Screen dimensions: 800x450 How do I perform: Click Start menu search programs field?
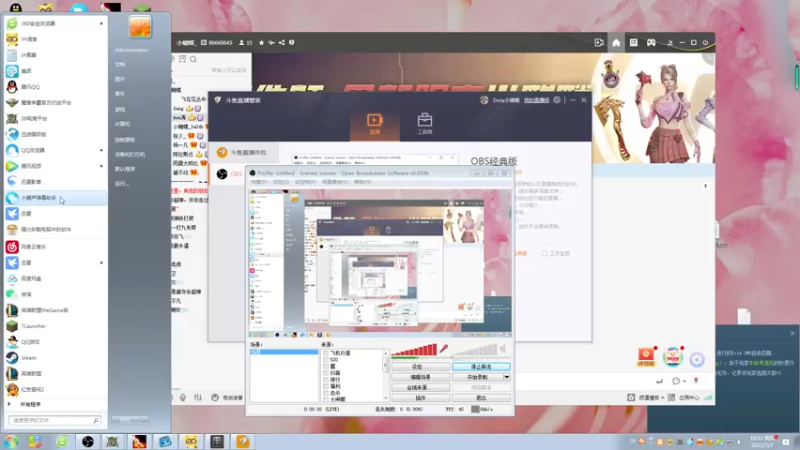click(54, 420)
